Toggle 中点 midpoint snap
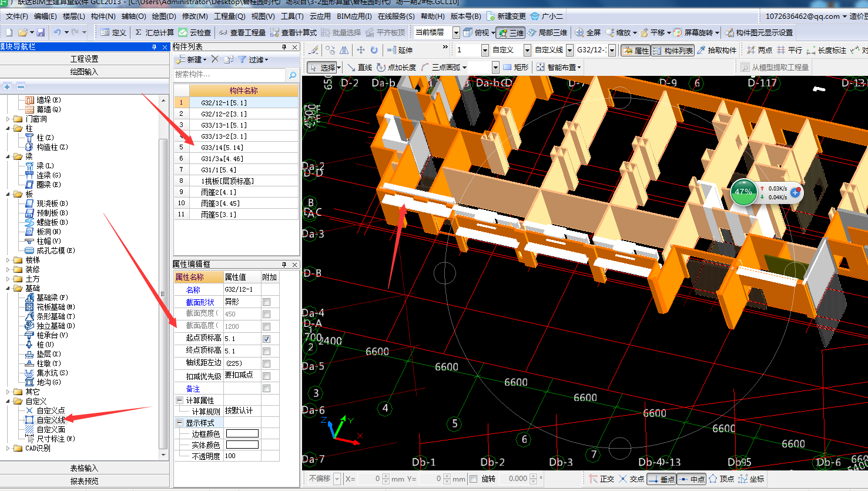868x491 pixels. 692,479
